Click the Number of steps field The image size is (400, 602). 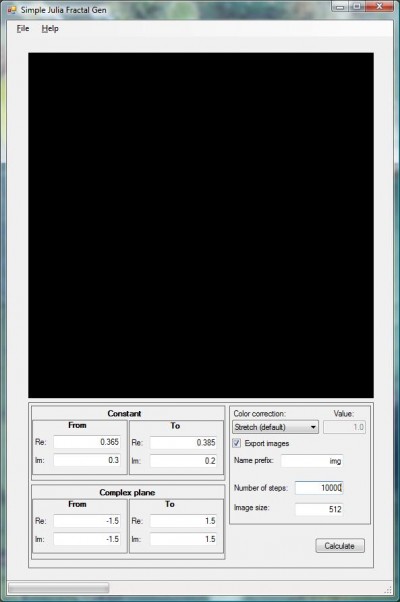tap(319, 488)
